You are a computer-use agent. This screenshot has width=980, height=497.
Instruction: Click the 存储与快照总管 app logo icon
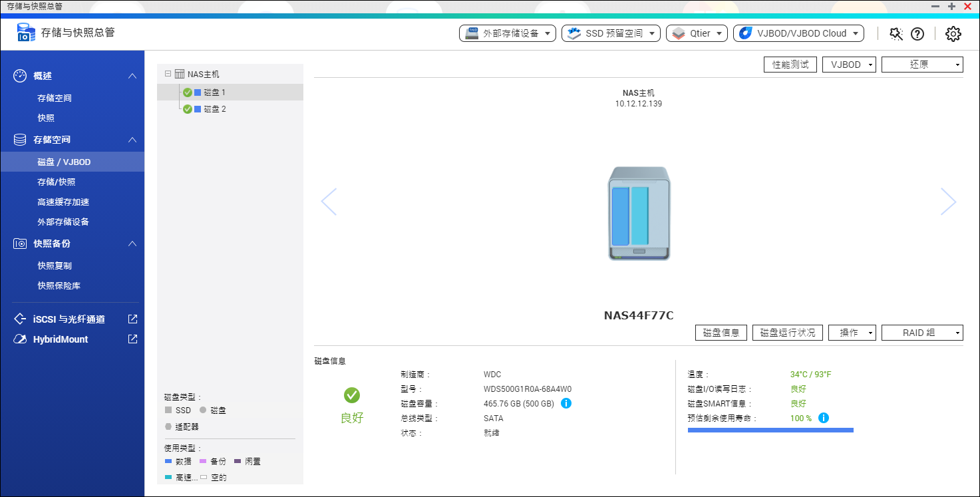[26, 32]
